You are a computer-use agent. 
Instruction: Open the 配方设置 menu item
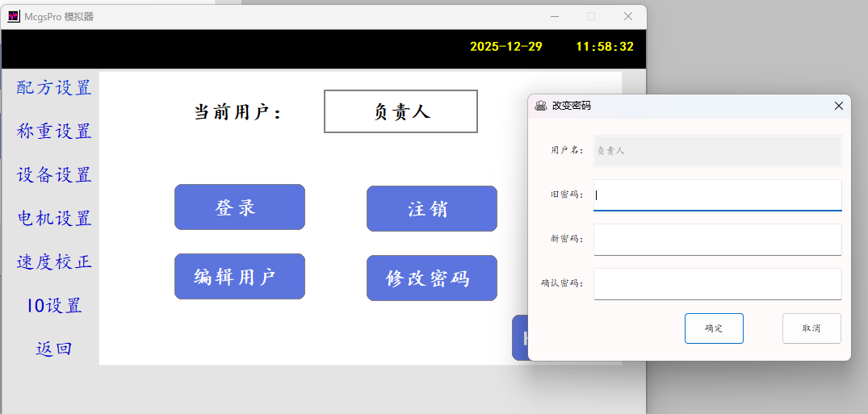click(x=54, y=87)
